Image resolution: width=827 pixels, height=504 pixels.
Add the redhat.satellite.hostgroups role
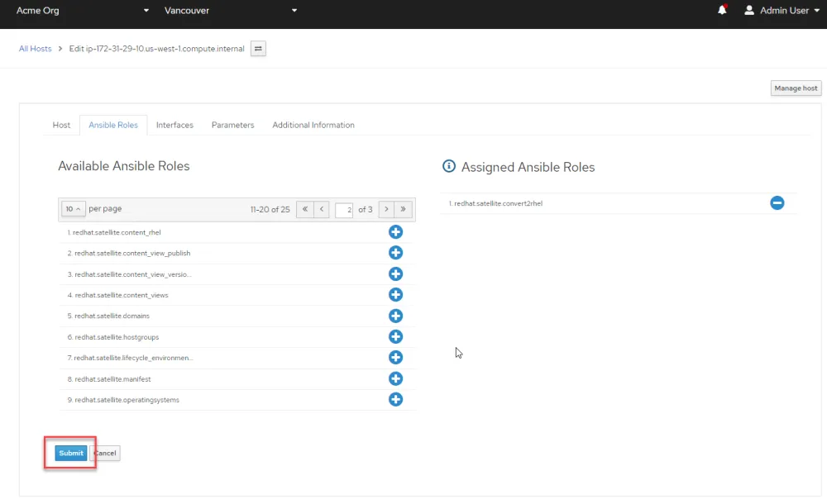coord(395,337)
